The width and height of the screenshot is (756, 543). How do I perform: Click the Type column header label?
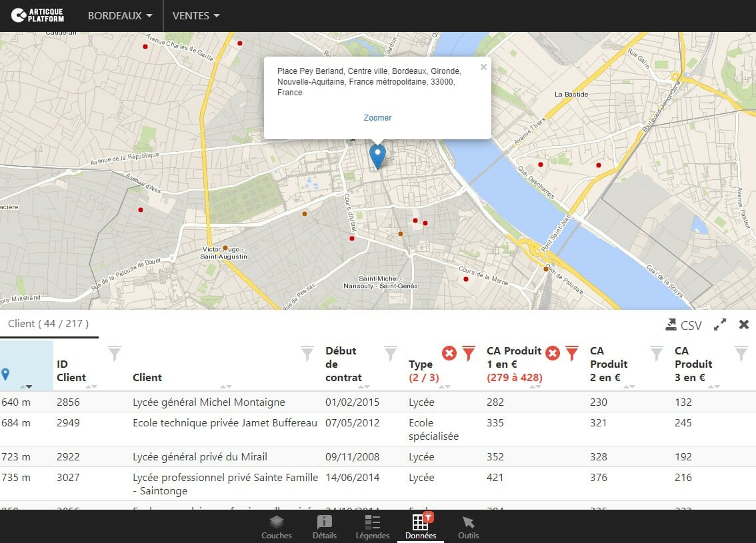point(421,364)
